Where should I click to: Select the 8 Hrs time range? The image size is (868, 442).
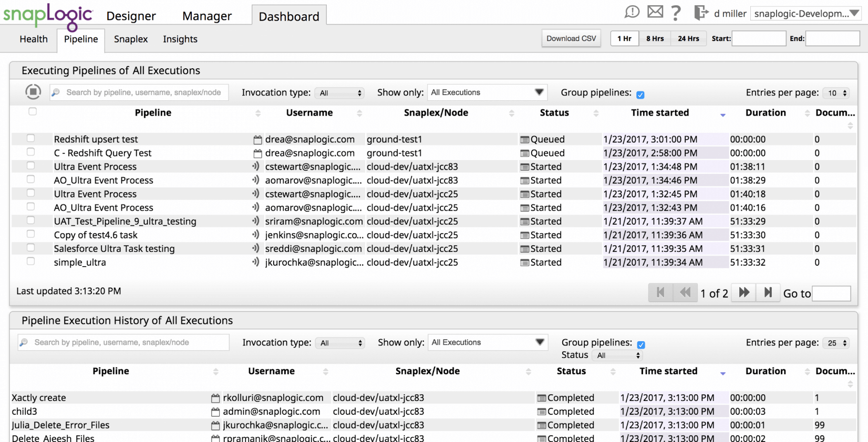[655, 38]
